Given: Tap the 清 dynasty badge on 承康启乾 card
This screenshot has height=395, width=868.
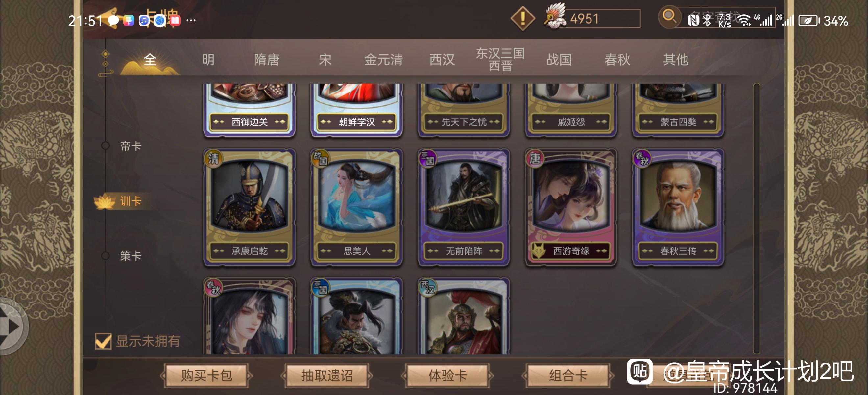Looking at the screenshot, I should click(x=214, y=158).
